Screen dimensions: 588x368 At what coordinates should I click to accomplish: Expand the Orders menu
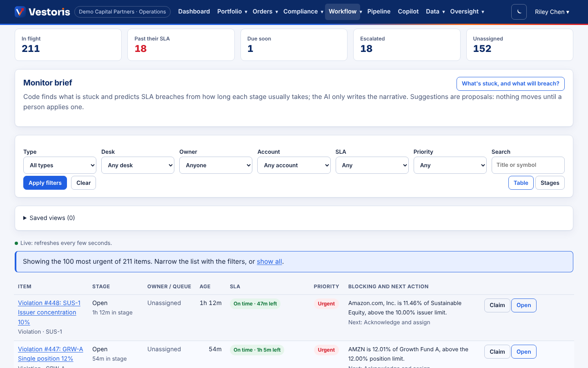265,11
